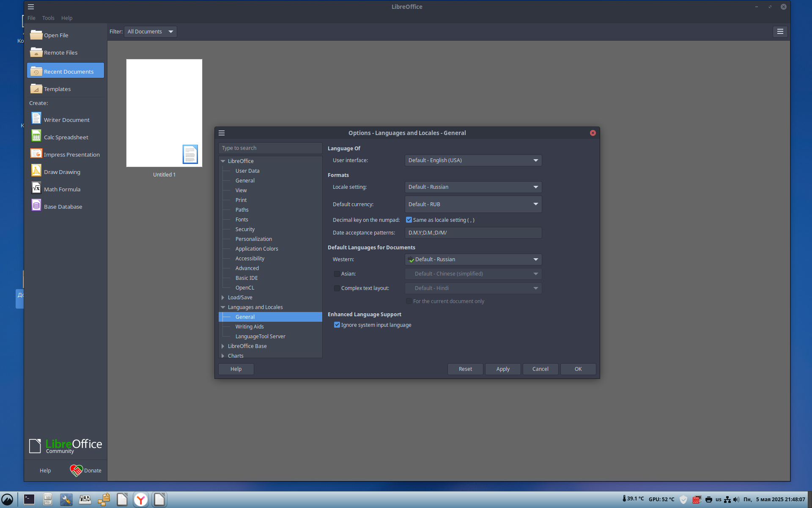
Task: Click the Date acceptance patterns field
Action: 473,233
